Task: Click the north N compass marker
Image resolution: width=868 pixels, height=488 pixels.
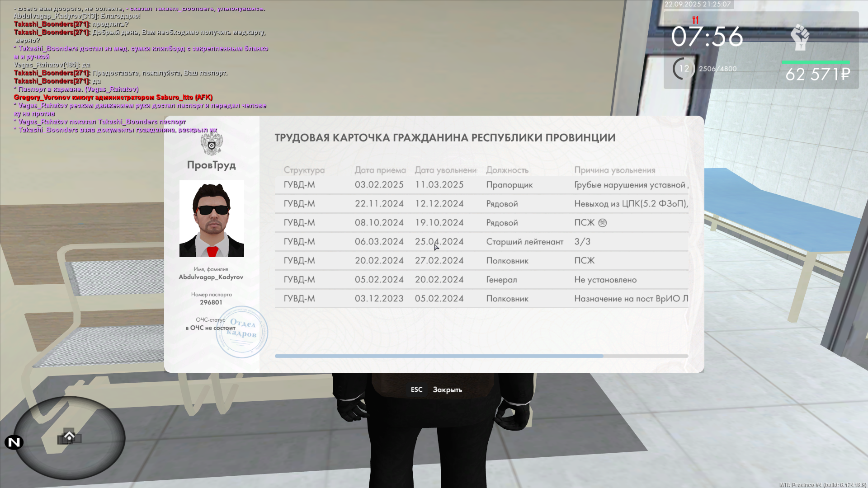Action: pyautogui.click(x=14, y=442)
